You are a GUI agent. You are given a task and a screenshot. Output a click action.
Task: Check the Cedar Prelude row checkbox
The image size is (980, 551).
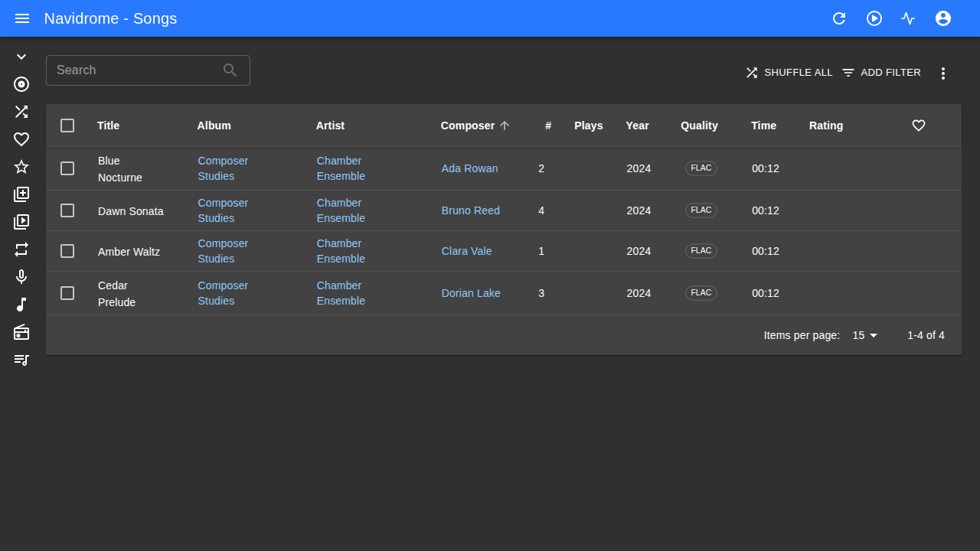click(67, 293)
